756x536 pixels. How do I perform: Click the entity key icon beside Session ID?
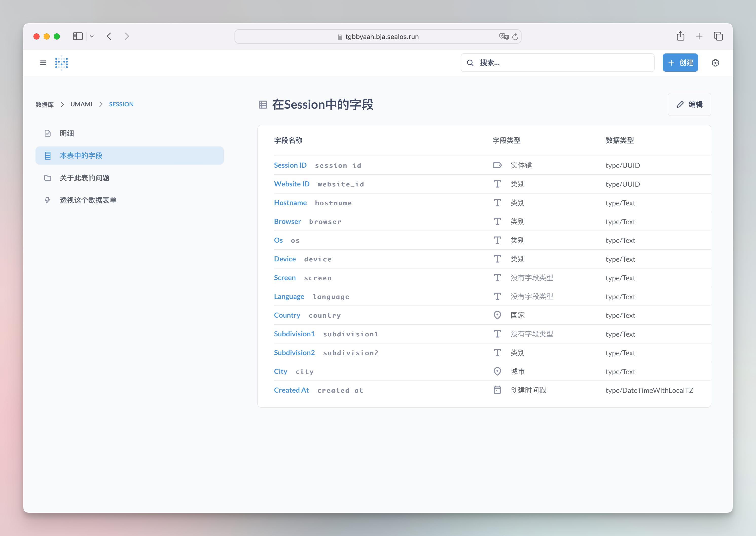[497, 165]
